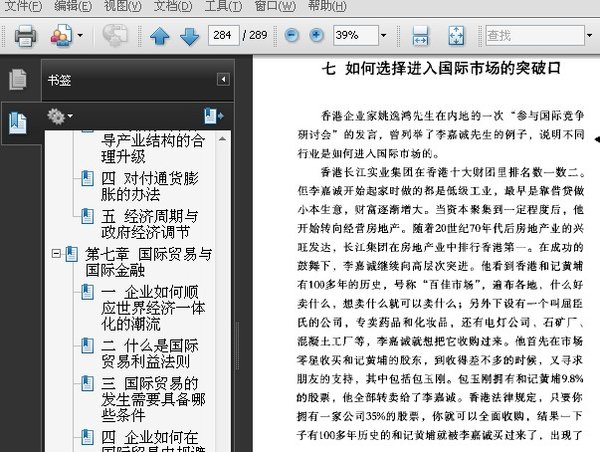Image resolution: width=600 pixels, height=452 pixels.
Task: Click bookmark icon beside 二 什么是国际贸易利益法则
Action: tap(88, 346)
